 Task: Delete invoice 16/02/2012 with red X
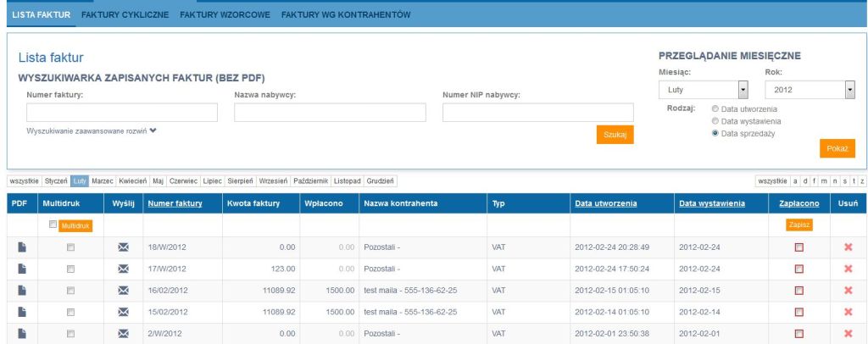(x=848, y=291)
